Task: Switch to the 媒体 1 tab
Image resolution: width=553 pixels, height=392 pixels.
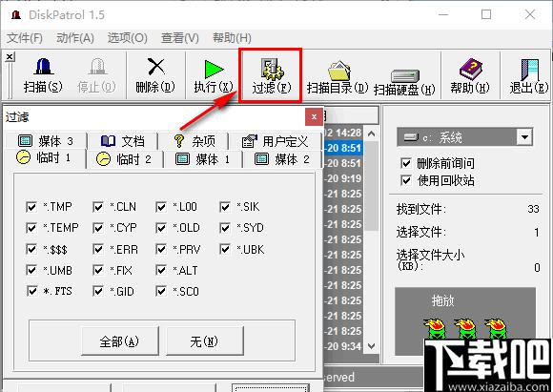Action: pyautogui.click(x=202, y=159)
